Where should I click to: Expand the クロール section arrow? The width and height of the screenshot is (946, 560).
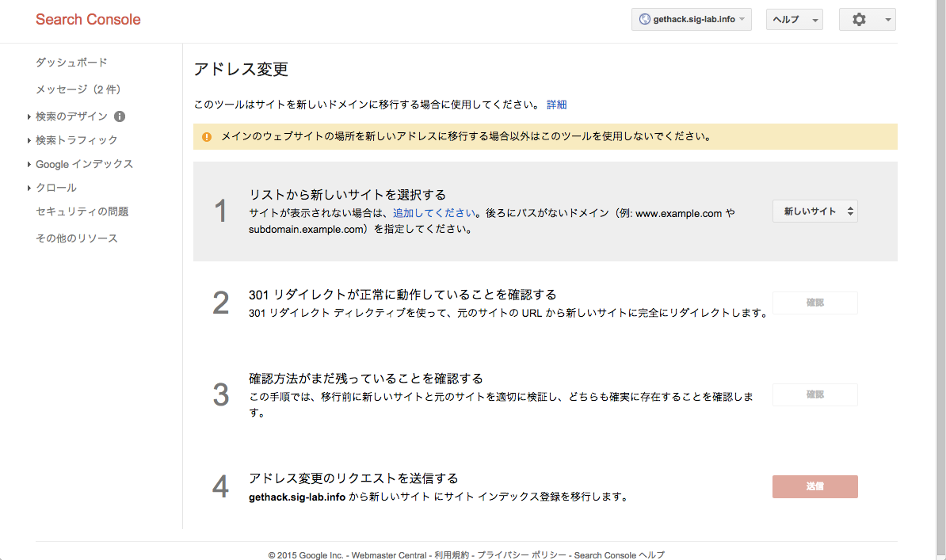[29, 189]
